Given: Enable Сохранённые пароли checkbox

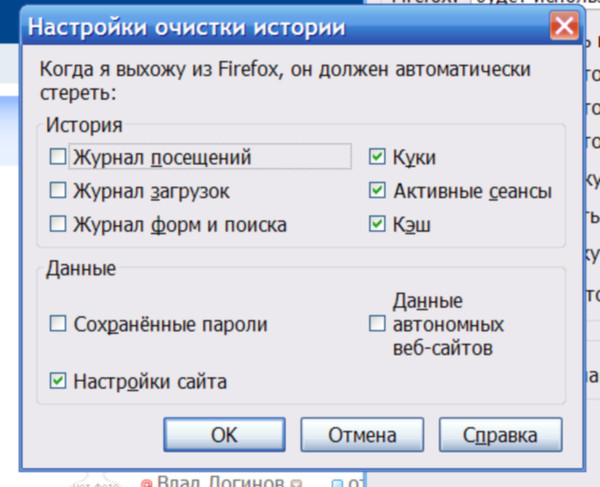Looking at the screenshot, I should (58, 324).
